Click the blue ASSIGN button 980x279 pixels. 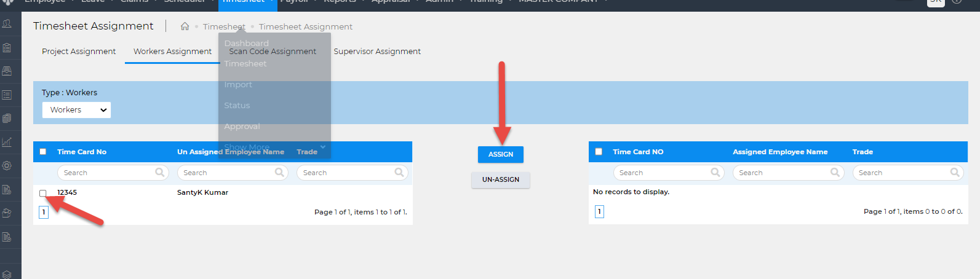[x=501, y=154]
